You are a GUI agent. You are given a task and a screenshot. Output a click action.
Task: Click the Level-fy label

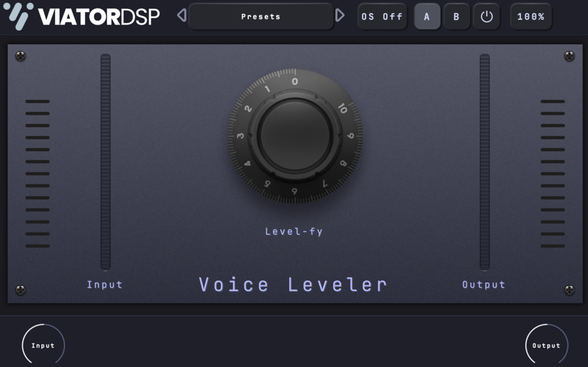pyautogui.click(x=294, y=231)
